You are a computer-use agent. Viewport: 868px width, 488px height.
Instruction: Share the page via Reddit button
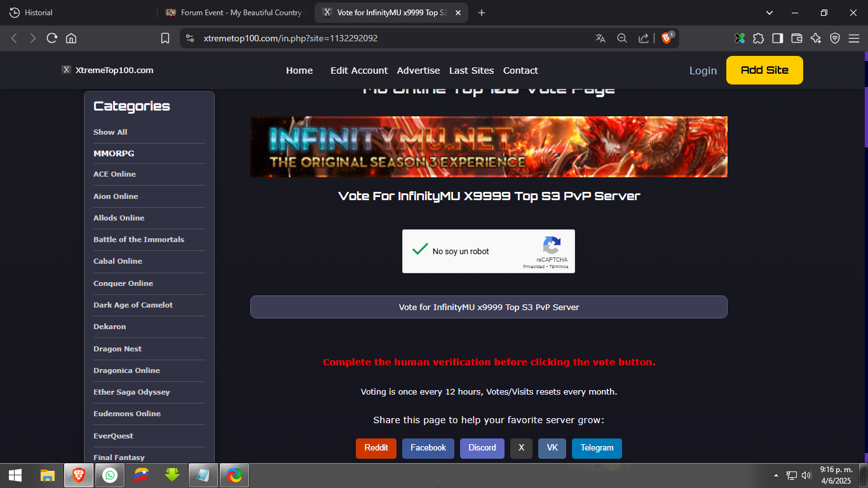point(376,448)
